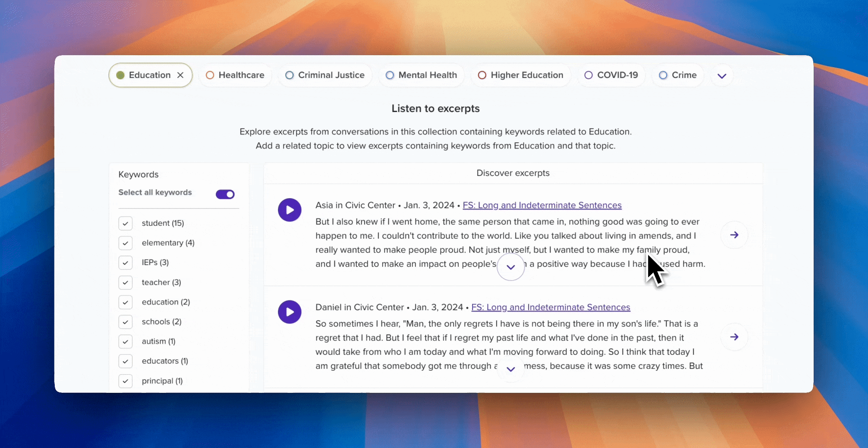This screenshot has height=448, width=868.
Task: Click the 'Discover excerpts' header text
Action: (x=513, y=173)
